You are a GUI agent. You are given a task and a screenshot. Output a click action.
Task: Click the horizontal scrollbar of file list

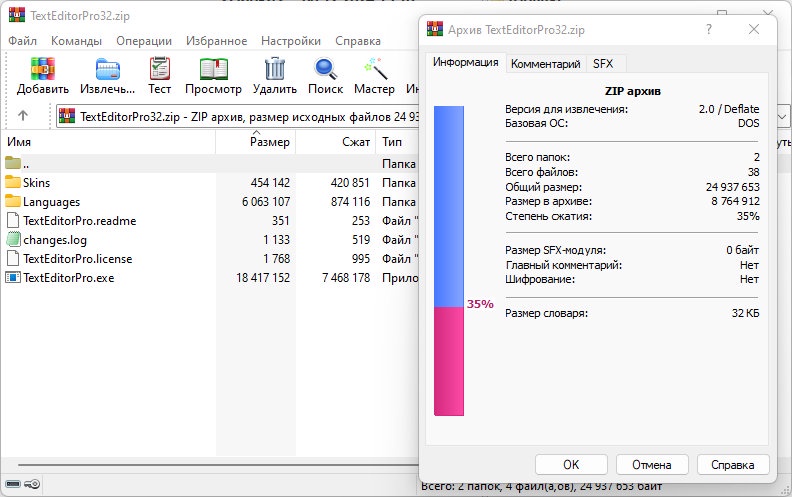point(218,465)
